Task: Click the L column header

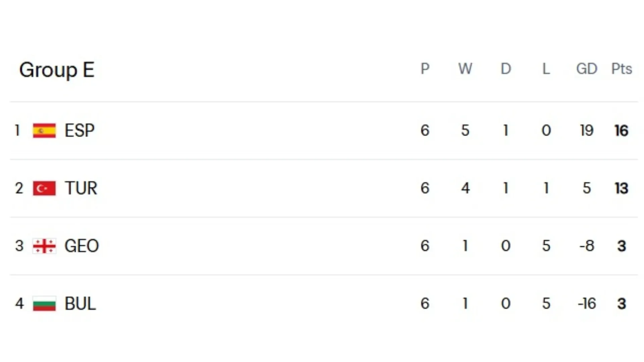Action: tap(546, 69)
